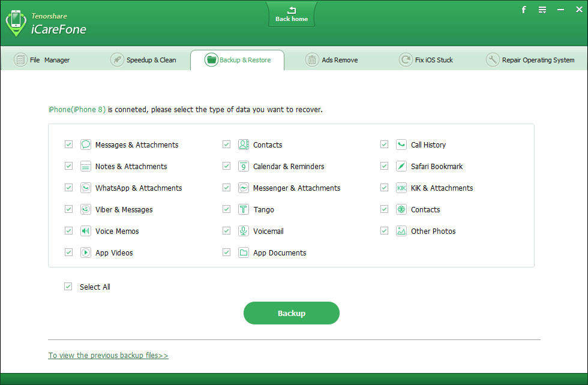This screenshot has height=385, width=588.
Task: Open the Fix iOS Stuck tab
Action: (426, 60)
